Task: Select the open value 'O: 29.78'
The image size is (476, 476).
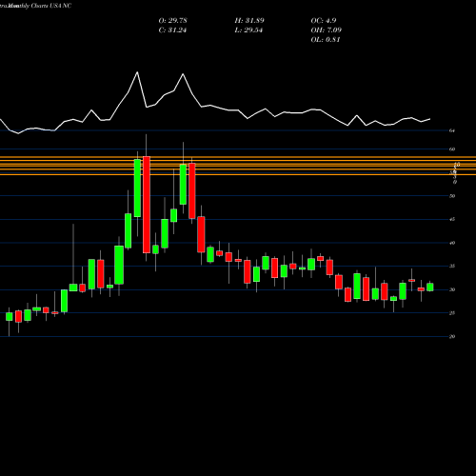Action: click(x=172, y=21)
